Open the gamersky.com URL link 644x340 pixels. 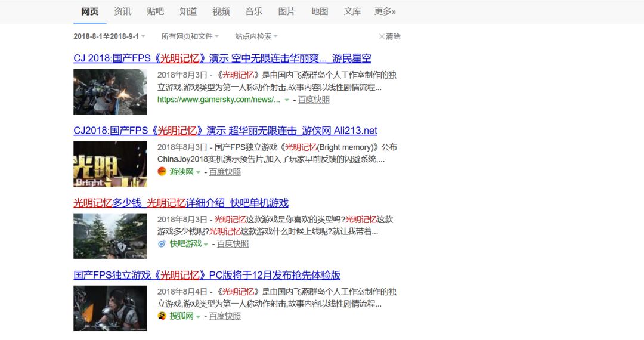coord(219,100)
